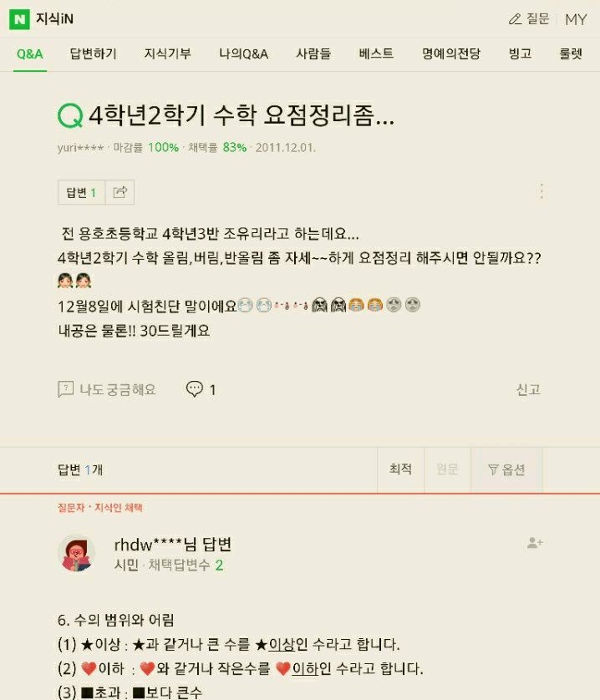The width and height of the screenshot is (600, 700).
Task: Open the 옵션 filter dropdown
Action: (x=506, y=469)
